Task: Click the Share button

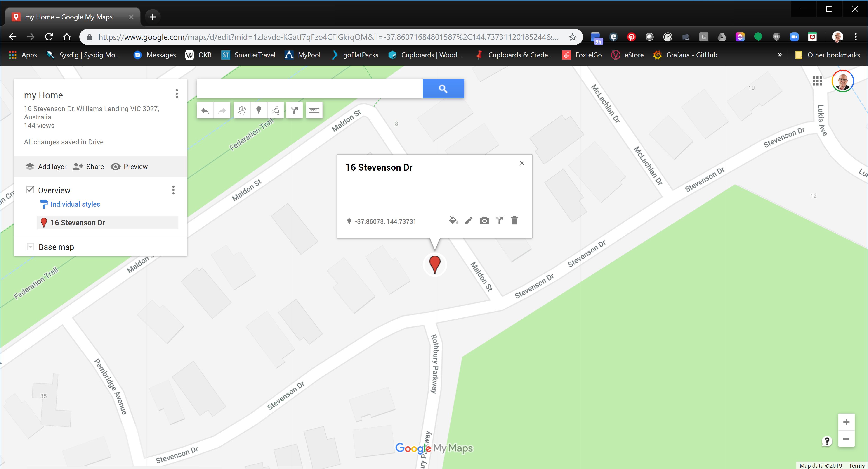Action: coord(88,167)
